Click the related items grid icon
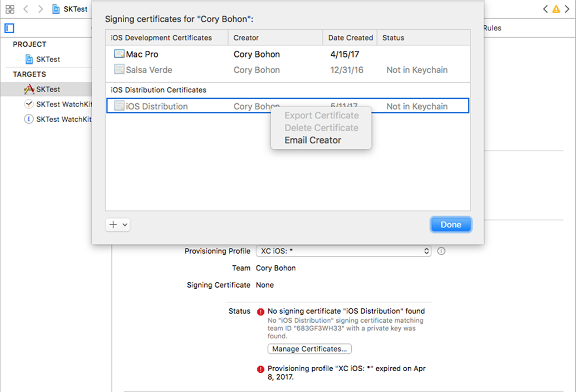This screenshot has height=392, width=576. 10,9
